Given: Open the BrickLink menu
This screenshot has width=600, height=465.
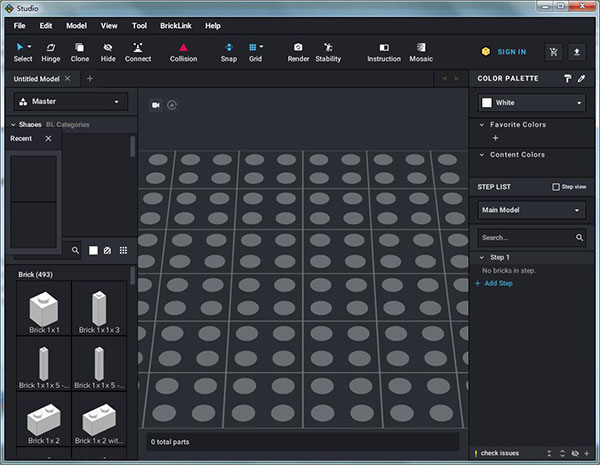Looking at the screenshot, I should (x=176, y=26).
